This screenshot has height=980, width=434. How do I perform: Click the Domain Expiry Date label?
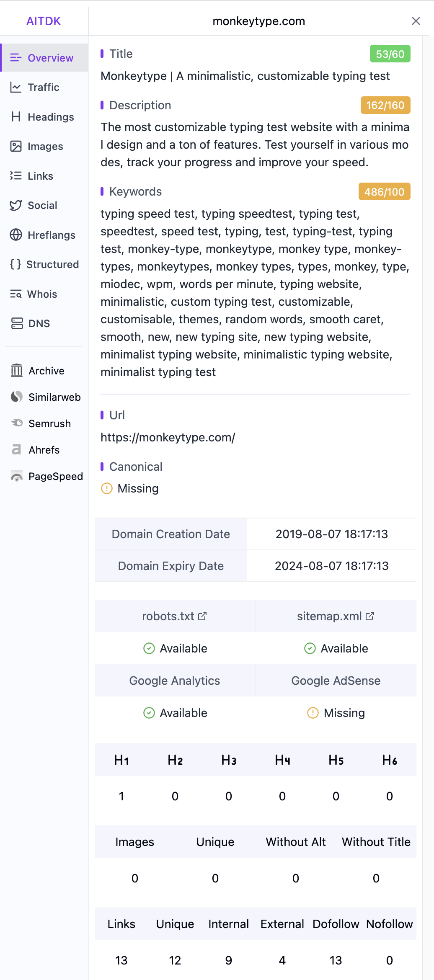(171, 566)
